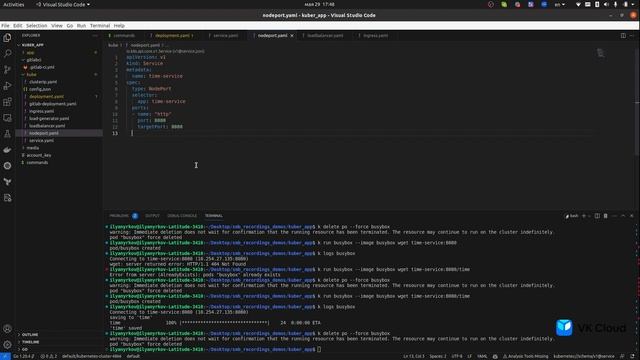640x360 pixels.
Task: Expand the GO section in sidebar
Action: coord(25,349)
